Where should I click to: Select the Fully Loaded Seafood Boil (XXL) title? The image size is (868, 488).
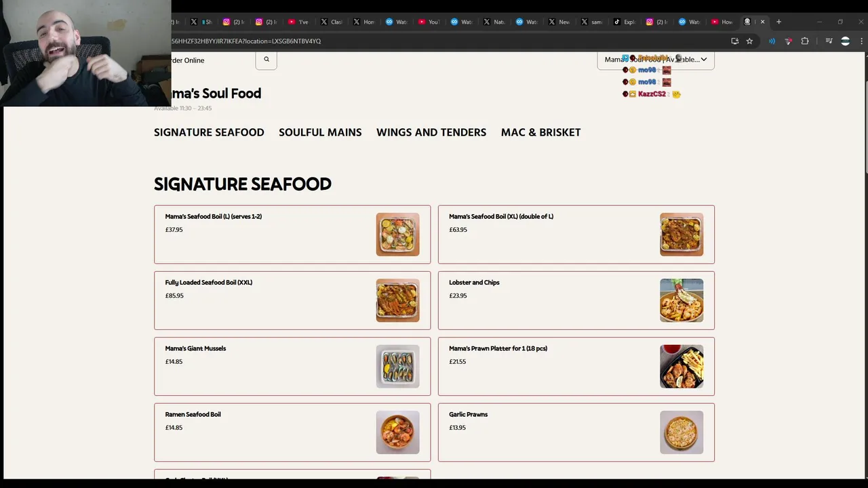coord(209,283)
